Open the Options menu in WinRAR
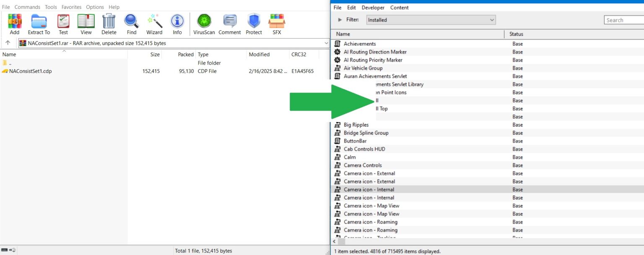Screen dimensions: 644x255 click(95, 7)
